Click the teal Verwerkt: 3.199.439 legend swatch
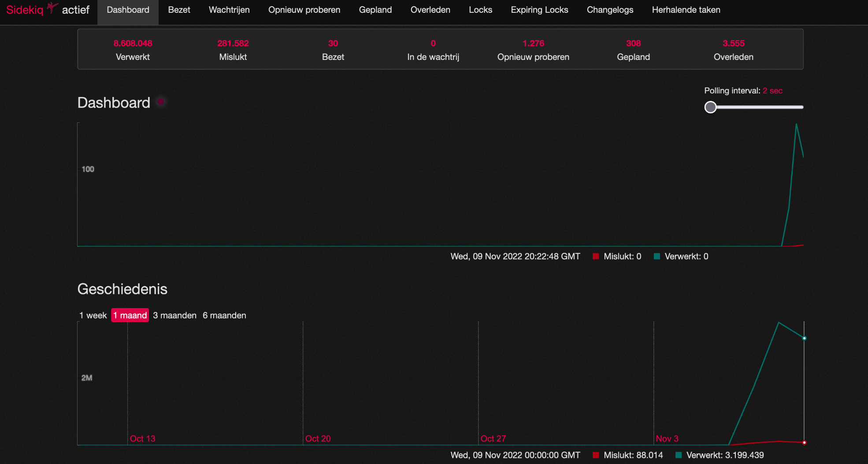868x464 pixels. [679, 455]
